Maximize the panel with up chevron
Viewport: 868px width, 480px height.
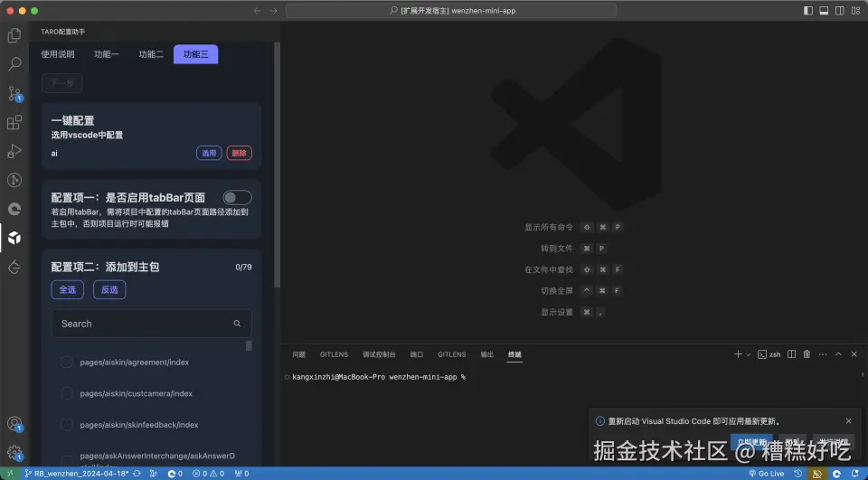[x=839, y=354]
